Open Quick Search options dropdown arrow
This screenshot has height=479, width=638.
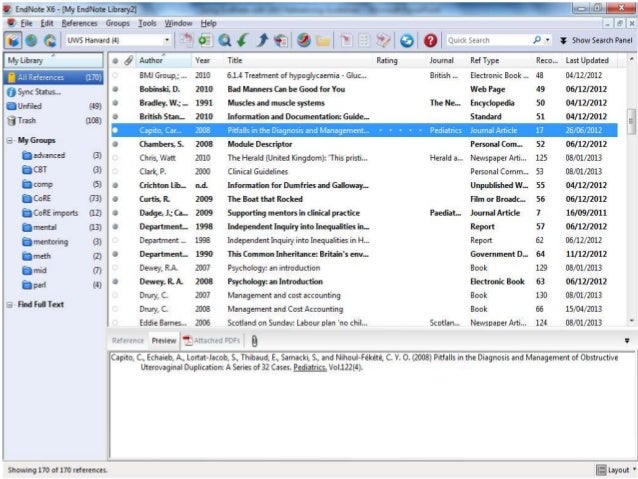click(x=548, y=40)
